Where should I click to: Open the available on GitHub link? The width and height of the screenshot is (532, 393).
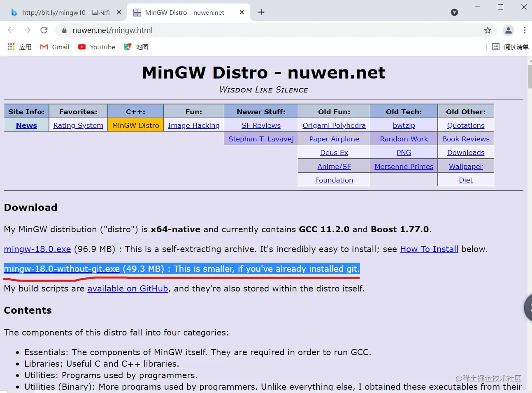(x=128, y=289)
